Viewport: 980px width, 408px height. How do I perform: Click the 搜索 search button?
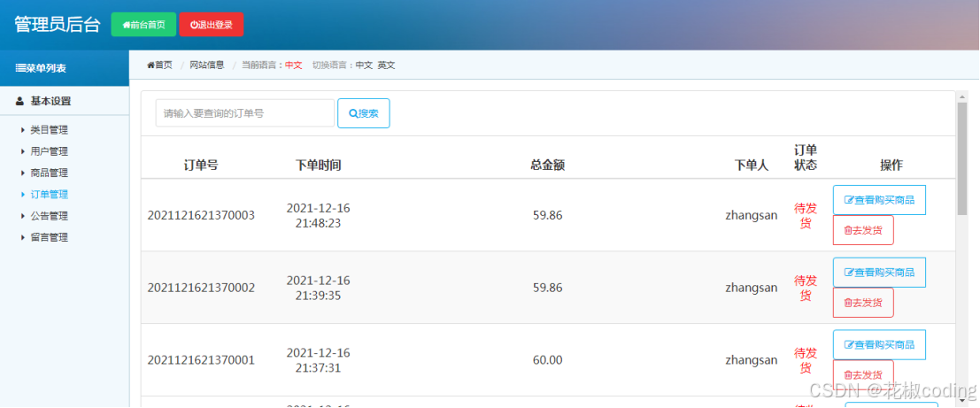[x=364, y=113]
